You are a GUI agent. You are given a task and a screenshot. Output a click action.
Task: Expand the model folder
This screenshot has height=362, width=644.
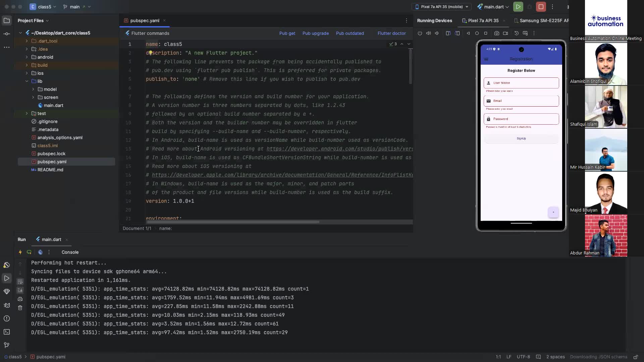[x=33, y=89]
